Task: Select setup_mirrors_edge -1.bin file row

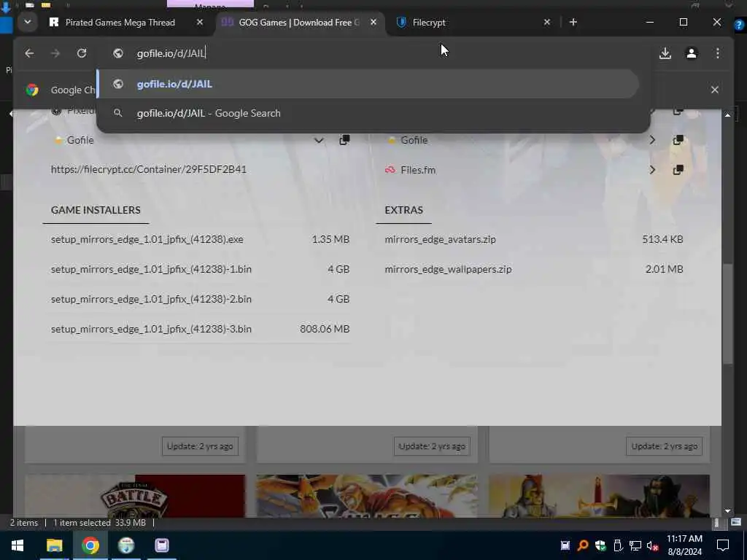Action: pyautogui.click(x=200, y=269)
